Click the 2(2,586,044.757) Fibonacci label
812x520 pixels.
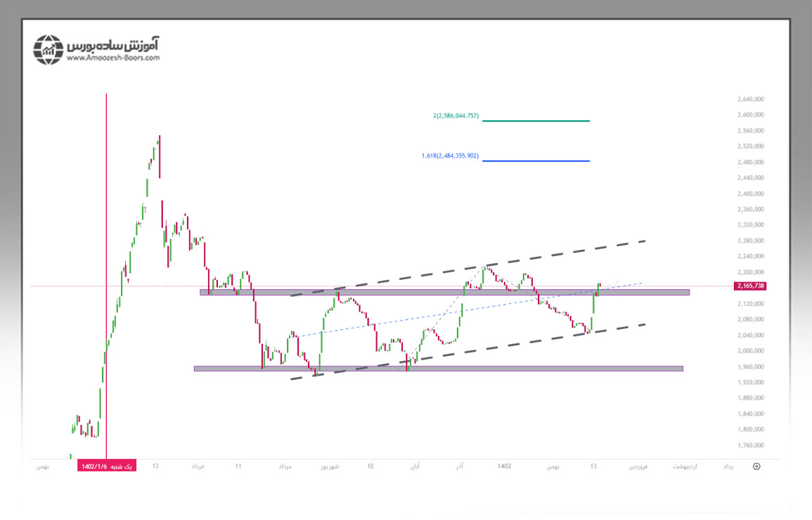(456, 115)
